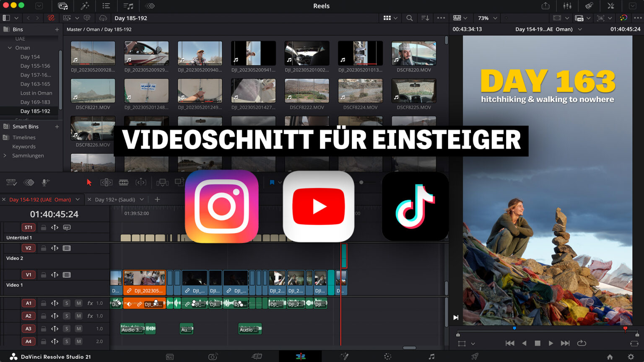This screenshot has width=644, height=362.
Task: Open the 73% viewer zoom dropdown
Action: coord(487,18)
